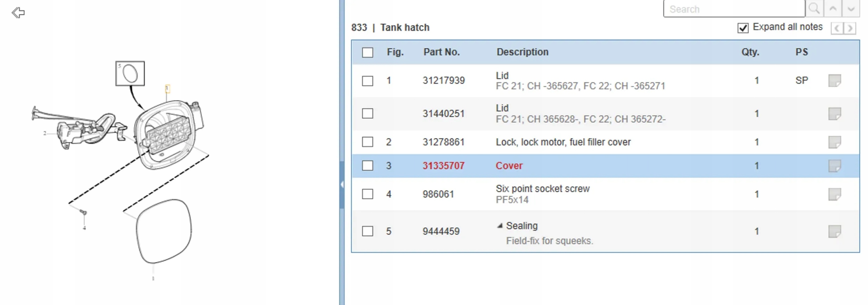
Task: Jump to the previous search result arrow
Action: [x=833, y=9]
